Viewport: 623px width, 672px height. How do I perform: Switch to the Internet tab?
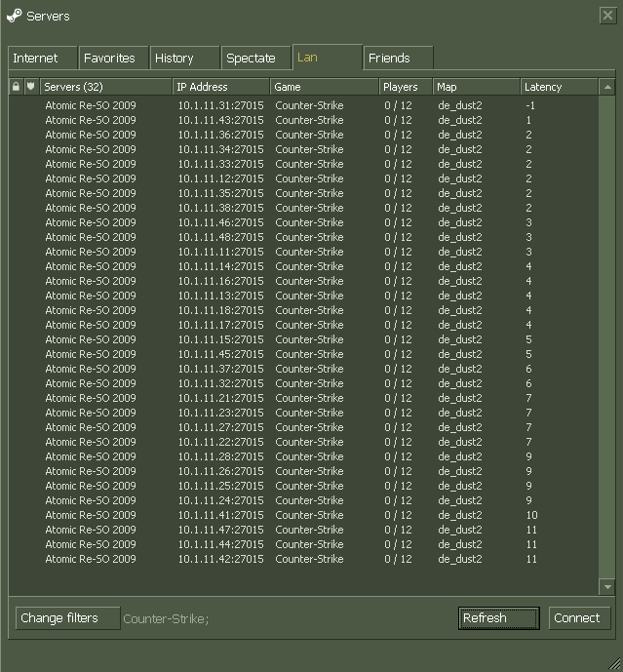(43, 58)
